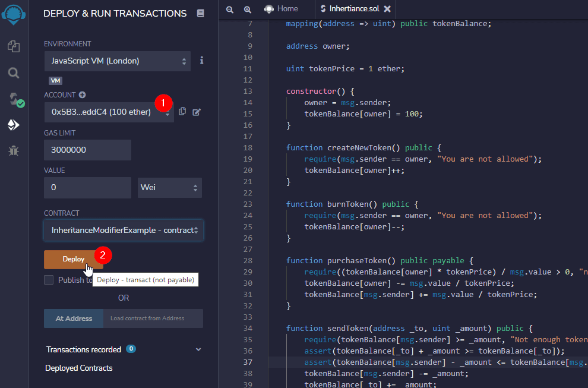Open the Debugger bug icon
Image resolution: width=588 pixels, height=388 pixels.
click(14, 151)
